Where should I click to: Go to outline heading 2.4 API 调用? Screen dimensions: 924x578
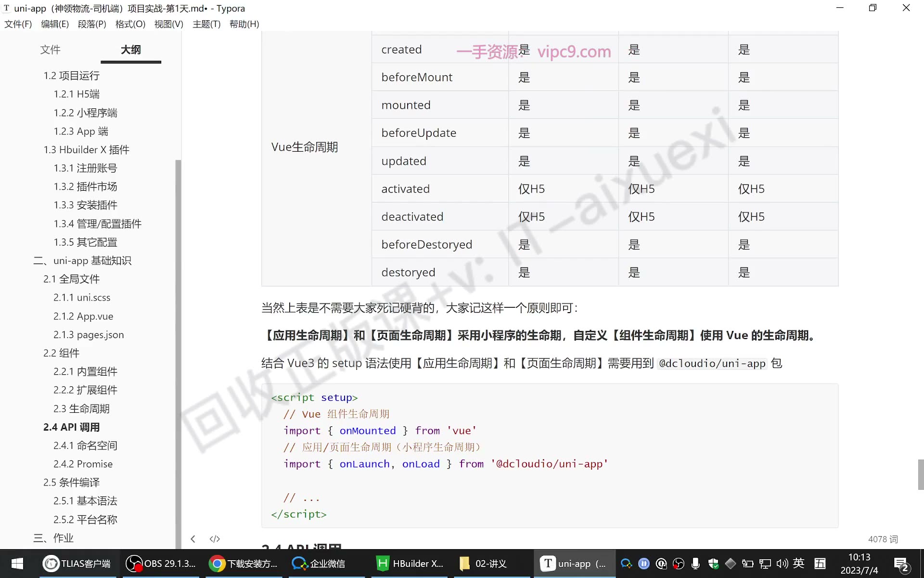[71, 427]
